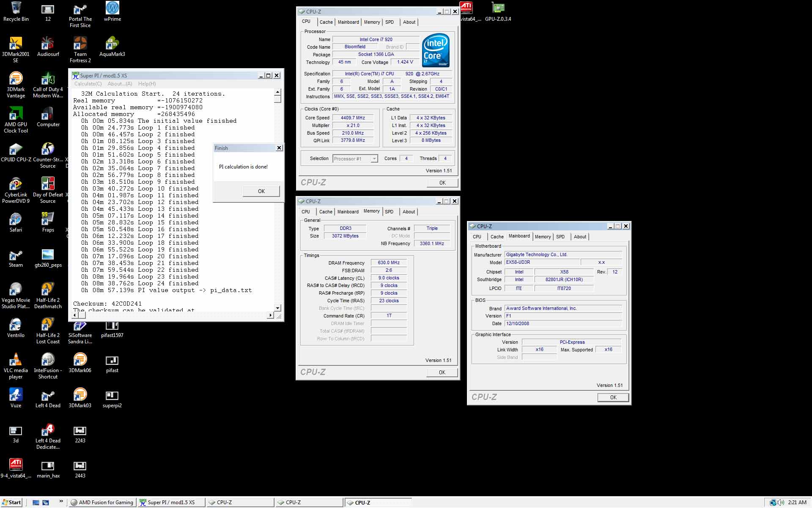
Task: Open Memory tab in Mainboard CPU-Z window
Action: click(543, 237)
